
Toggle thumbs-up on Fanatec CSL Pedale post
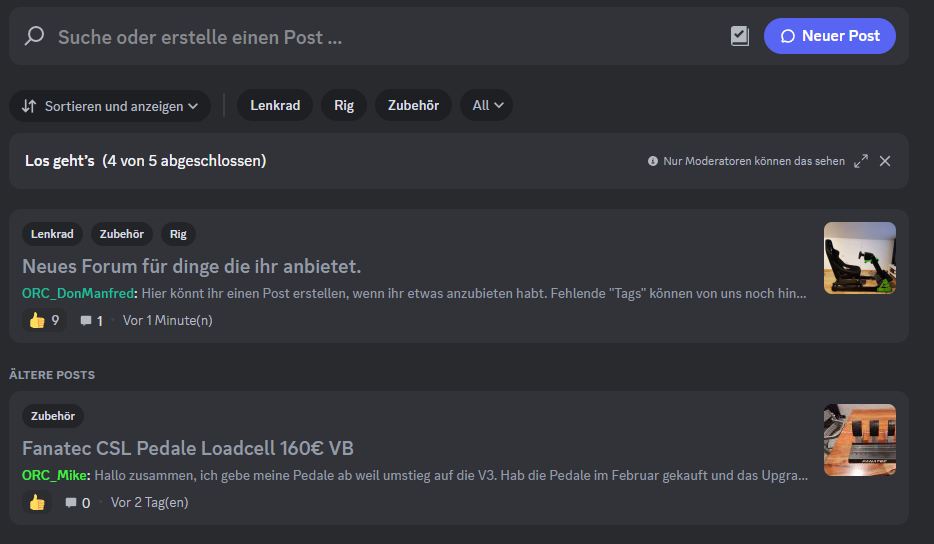tap(37, 502)
